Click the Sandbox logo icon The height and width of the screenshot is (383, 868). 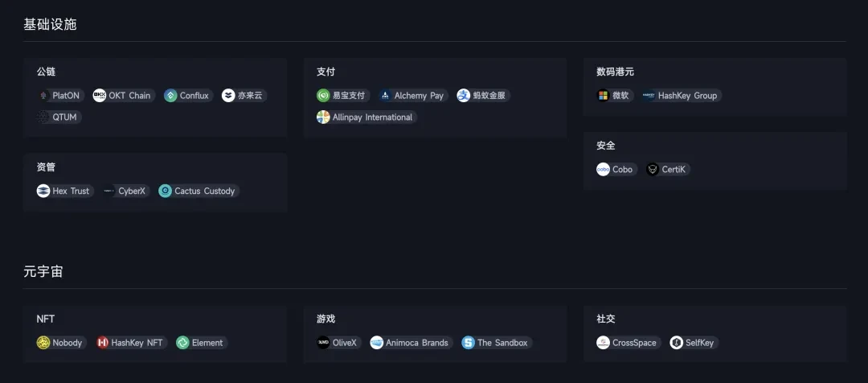469,343
